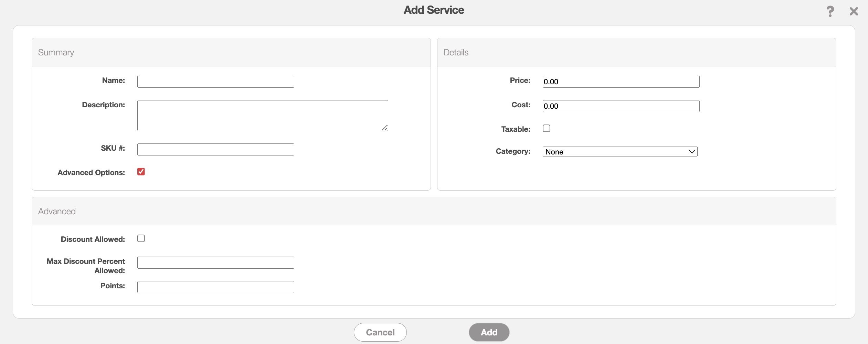Click the Price input field
Image resolution: width=868 pixels, height=344 pixels.
[x=621, y=82]
